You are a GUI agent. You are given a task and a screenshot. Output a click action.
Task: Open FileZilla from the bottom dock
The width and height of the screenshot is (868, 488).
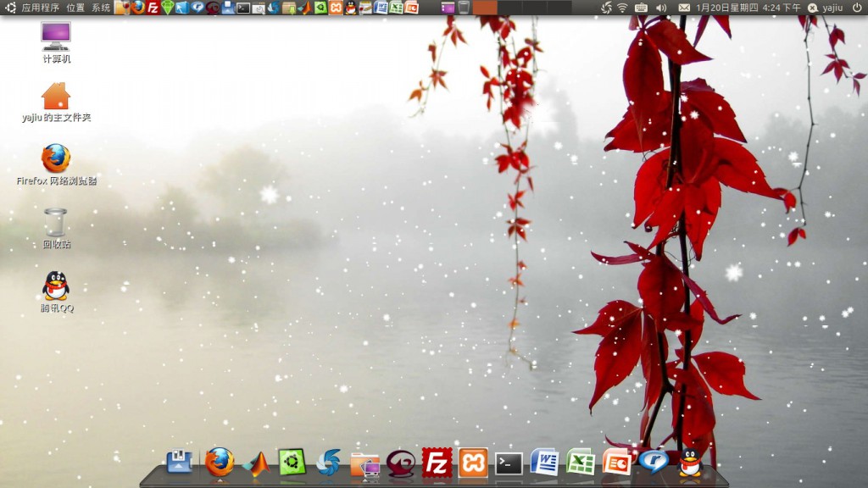[x=437, y=463]
